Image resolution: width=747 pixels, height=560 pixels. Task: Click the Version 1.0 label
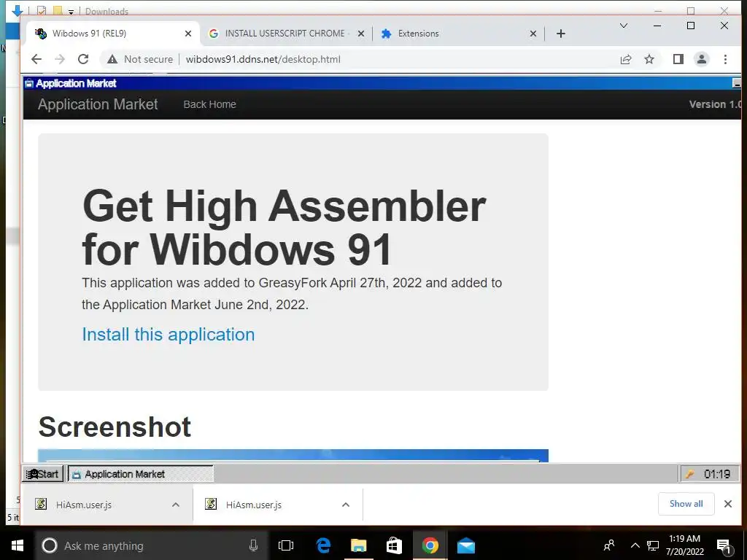click(x=715, y=104)
